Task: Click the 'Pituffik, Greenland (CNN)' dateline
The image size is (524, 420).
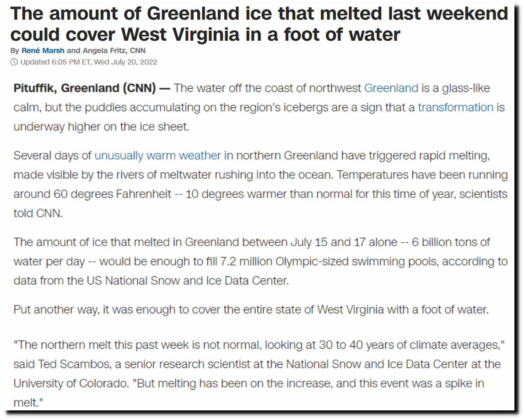Action: pos(85,88)
